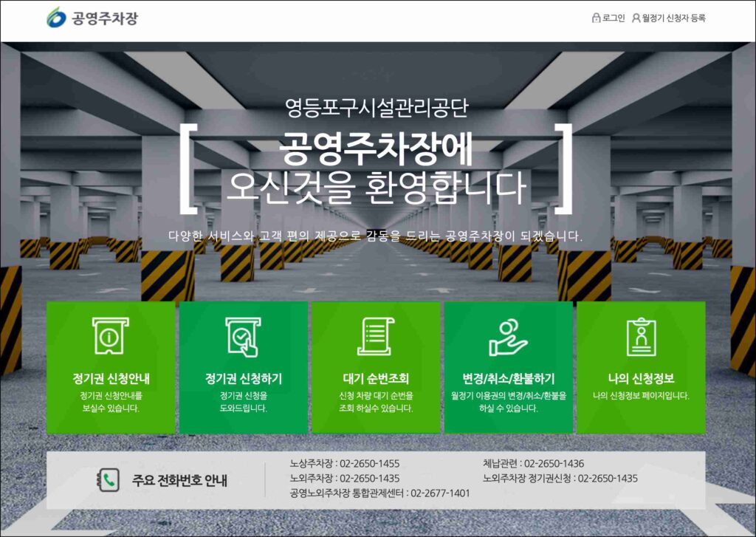Viewport: 756px width, 537px height.
Task: Click the person icon beside 월정기 신청자 등록
Action: click(636, 18)
